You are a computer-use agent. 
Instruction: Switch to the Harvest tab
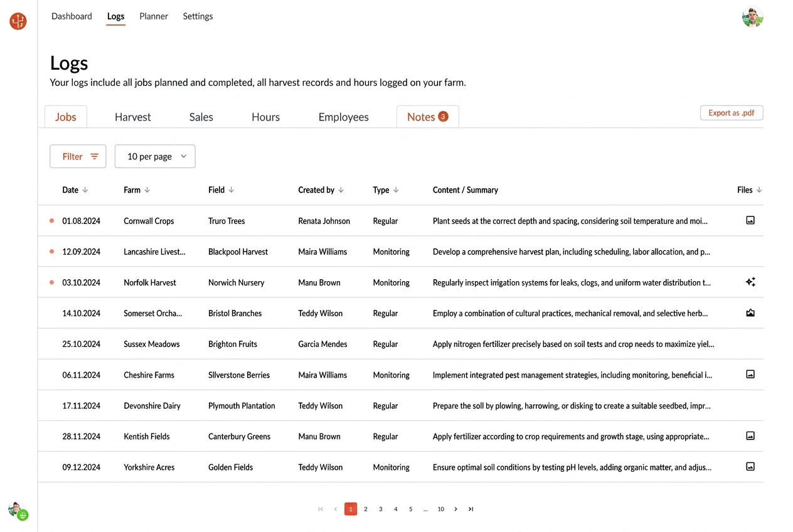(133, 117)
